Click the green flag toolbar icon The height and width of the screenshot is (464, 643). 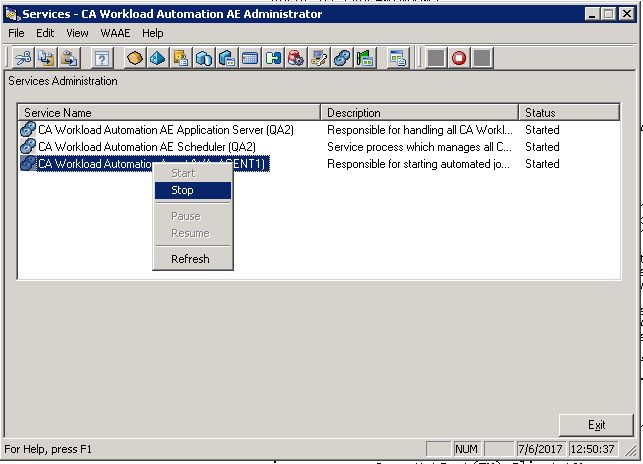coord(365,58)
